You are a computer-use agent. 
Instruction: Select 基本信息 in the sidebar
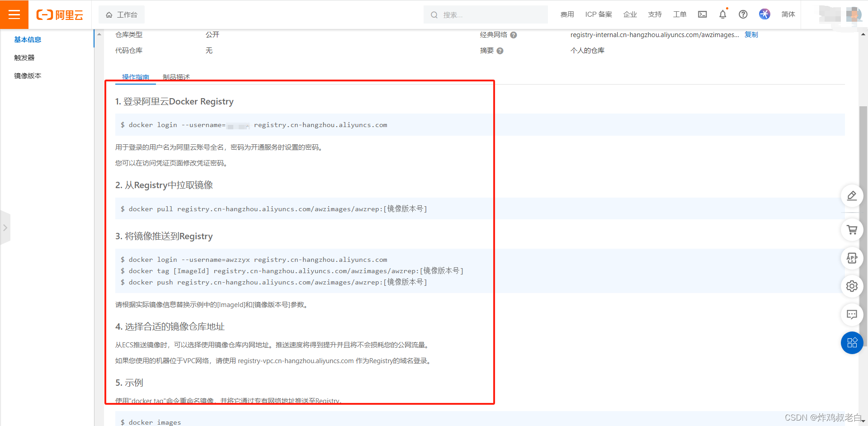28,40
